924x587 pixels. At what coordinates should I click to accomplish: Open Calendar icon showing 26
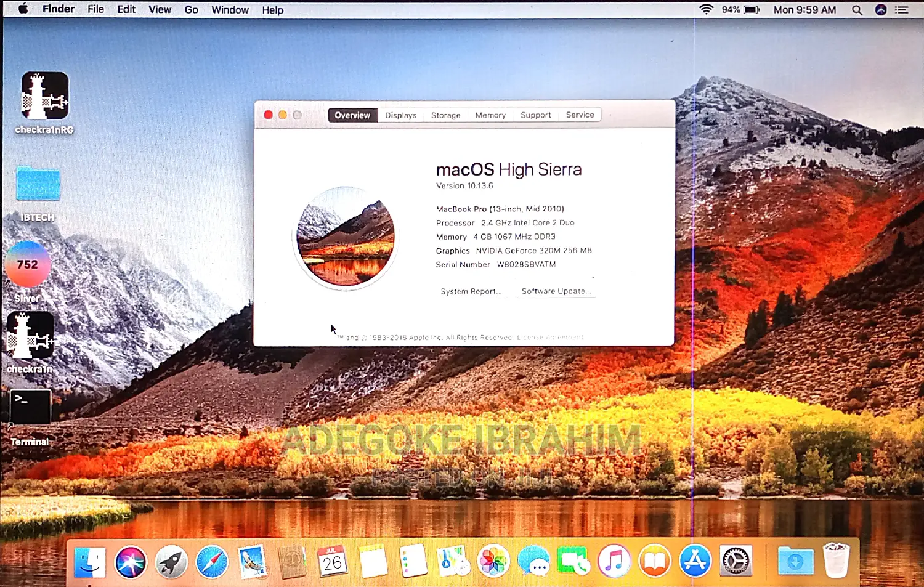coord(333,562)
